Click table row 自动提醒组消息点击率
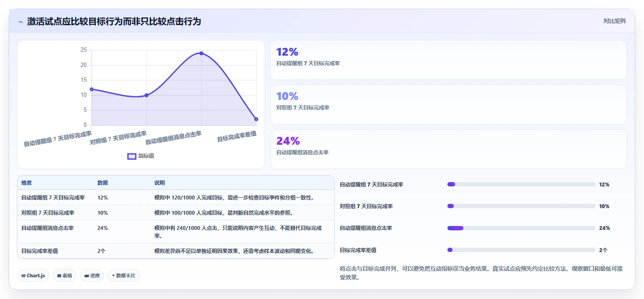644x299 pixels. (176, 232)
